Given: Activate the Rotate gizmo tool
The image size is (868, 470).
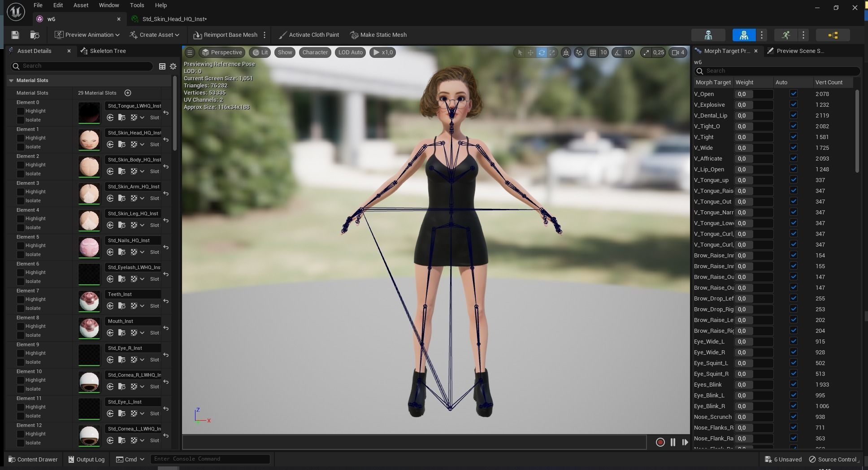Looking at the screenshot, I should click(542, 52).
